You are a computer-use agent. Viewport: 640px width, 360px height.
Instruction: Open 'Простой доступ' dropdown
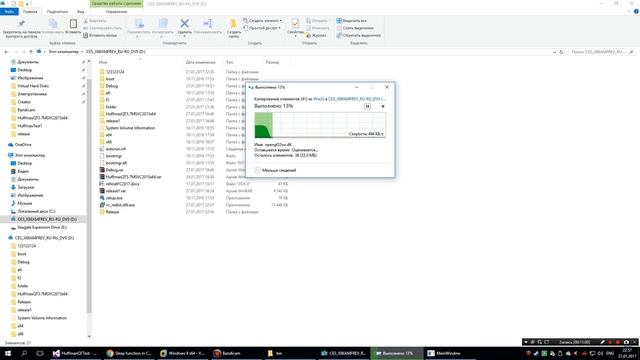coord(262,28)
